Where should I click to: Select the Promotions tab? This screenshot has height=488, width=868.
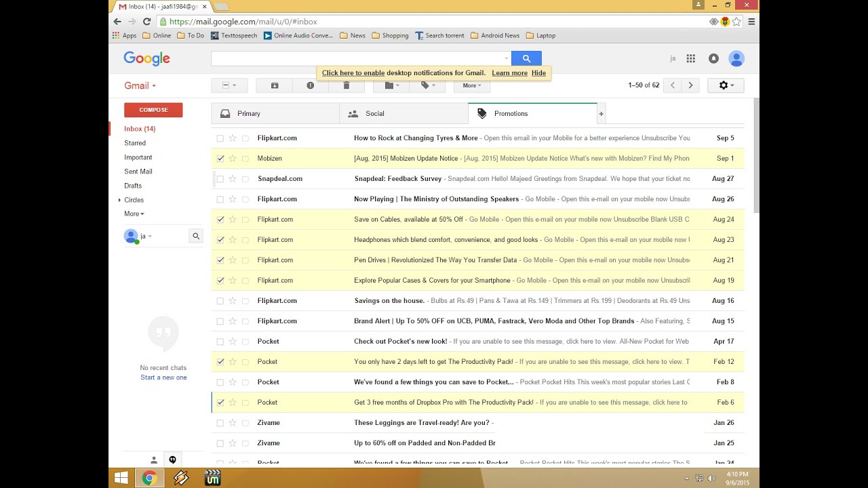pos(532,114)
